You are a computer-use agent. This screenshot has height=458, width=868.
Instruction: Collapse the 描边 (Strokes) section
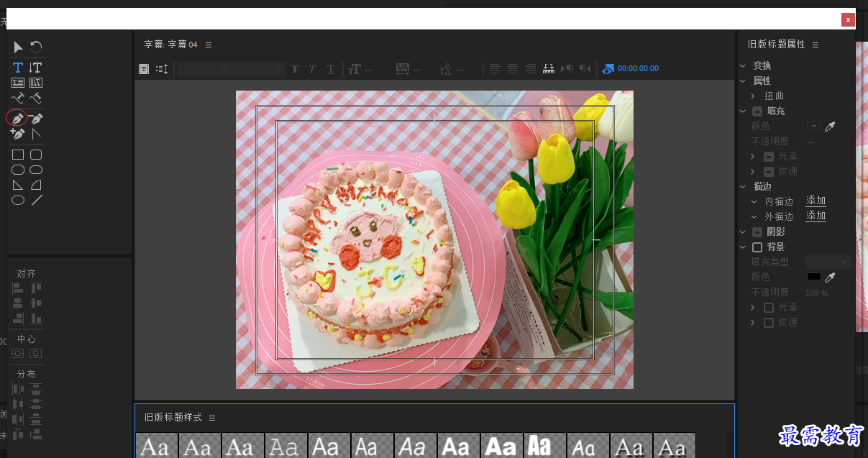point(744,186)
